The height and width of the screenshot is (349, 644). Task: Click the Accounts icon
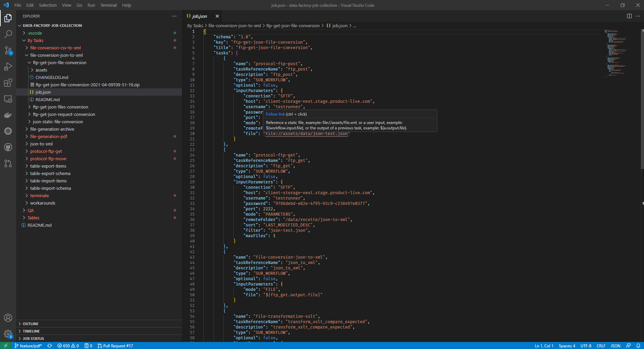click(8, 318)
